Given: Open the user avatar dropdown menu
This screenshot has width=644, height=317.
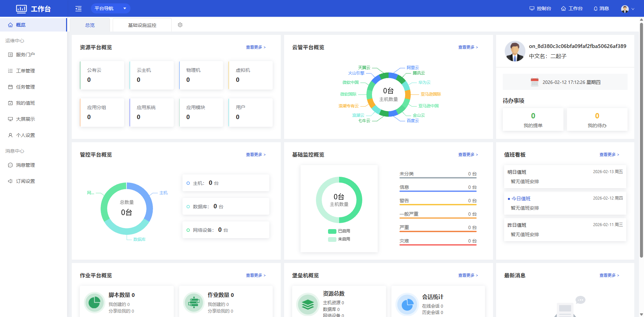Looking at the screenshot, I should [x=628, y=9].
